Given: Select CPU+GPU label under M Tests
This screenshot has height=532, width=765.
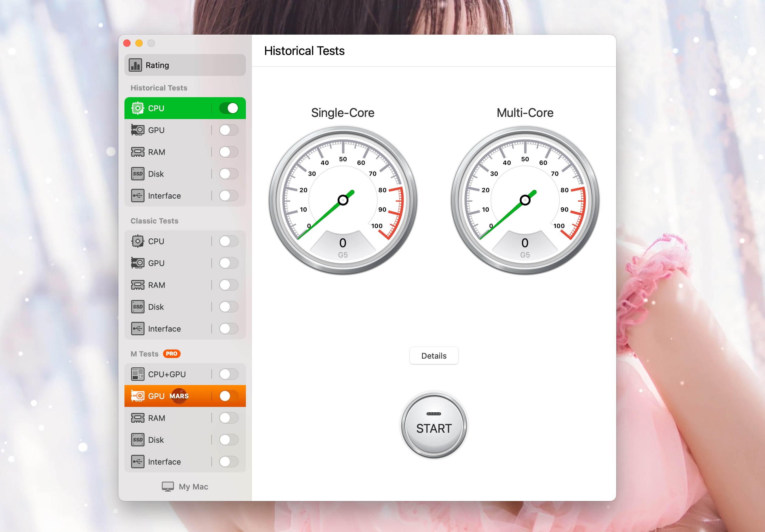Looking at the screenshot, I should (x=167, y=374).
